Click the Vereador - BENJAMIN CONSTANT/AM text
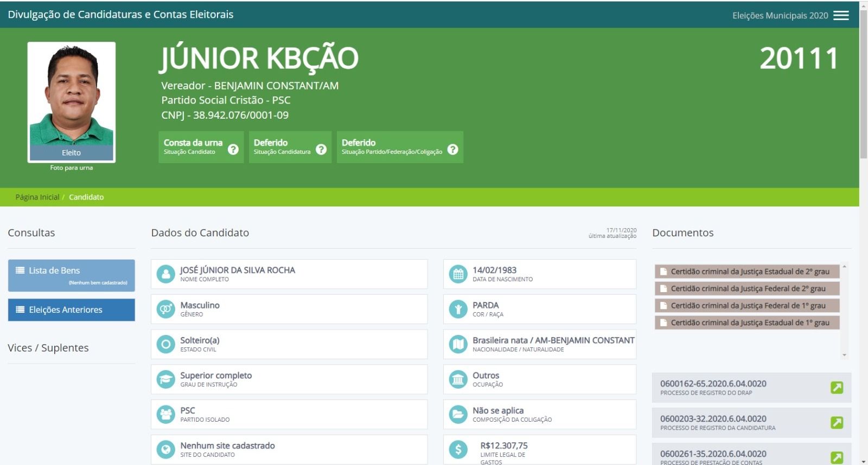The height and width of the screenshot is (465, 868). (x=250, y=86)
